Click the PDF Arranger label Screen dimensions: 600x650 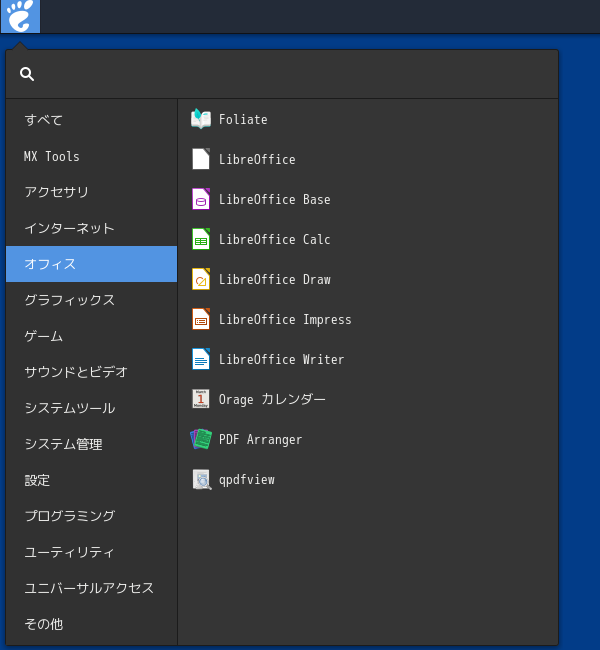(260, 439)
